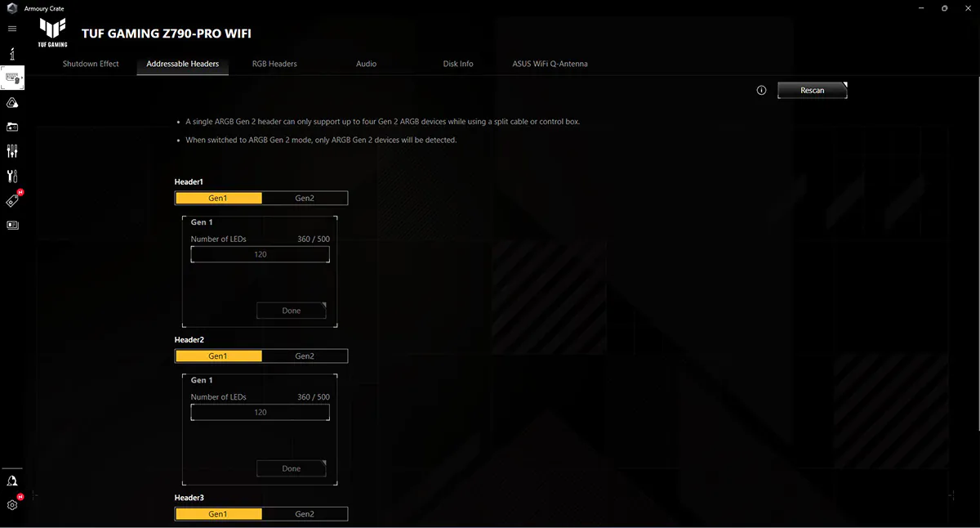Click the info icon beside Rescan

(761, 90)
